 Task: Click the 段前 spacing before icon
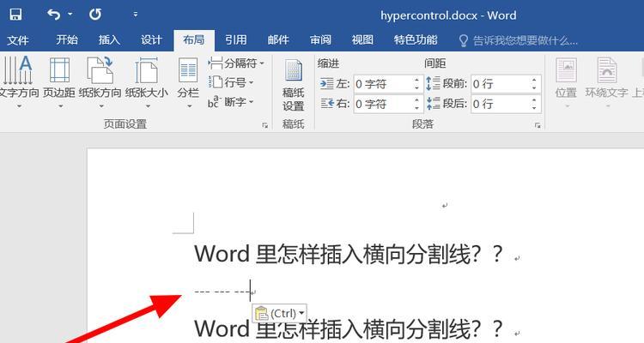[x=433, y=83]
